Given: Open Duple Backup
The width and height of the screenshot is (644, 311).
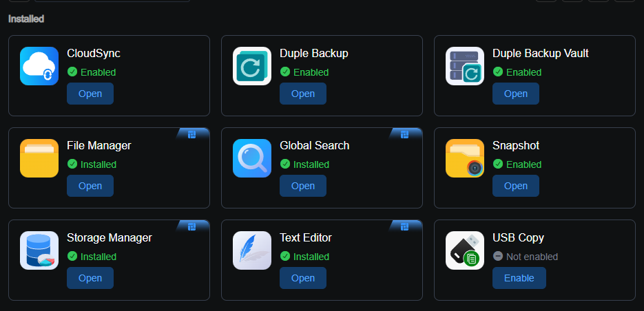Looking at the screenshot, I should [303, 94].
